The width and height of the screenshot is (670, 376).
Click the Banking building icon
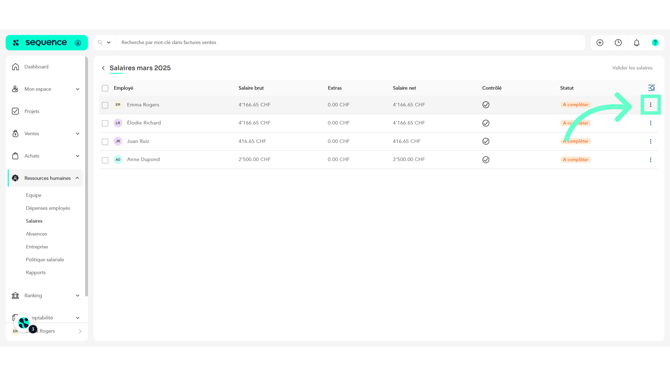click(15, 295)
